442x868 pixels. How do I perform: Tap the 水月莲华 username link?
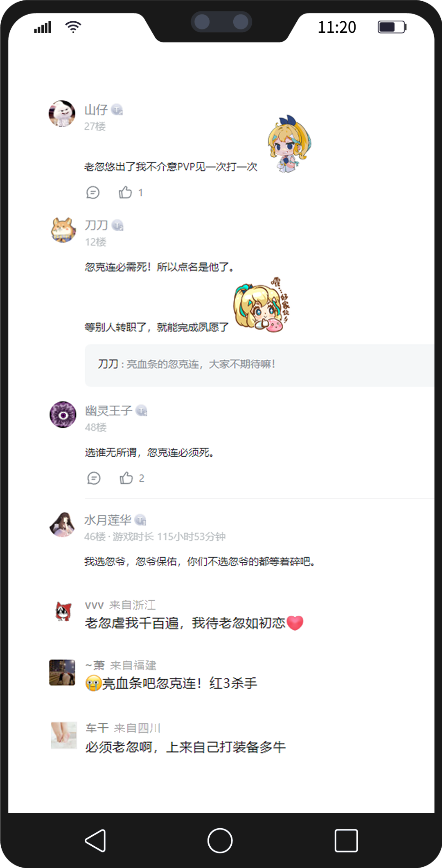click(x=108, y=520)
